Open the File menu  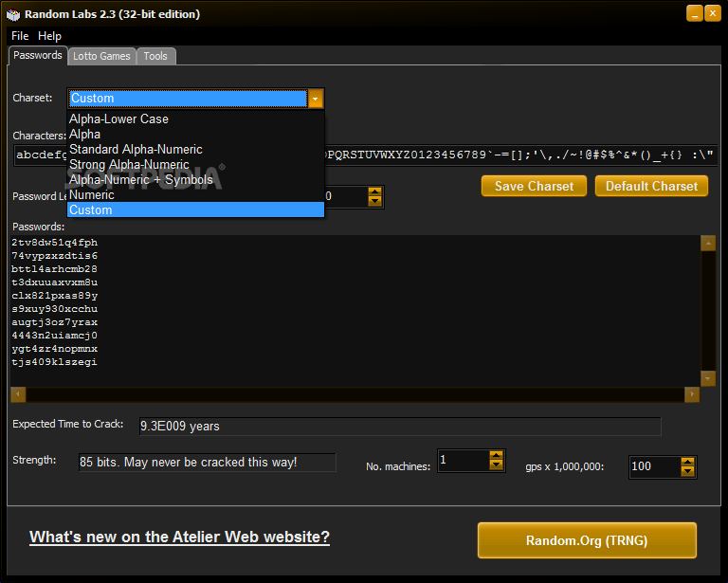20,36
